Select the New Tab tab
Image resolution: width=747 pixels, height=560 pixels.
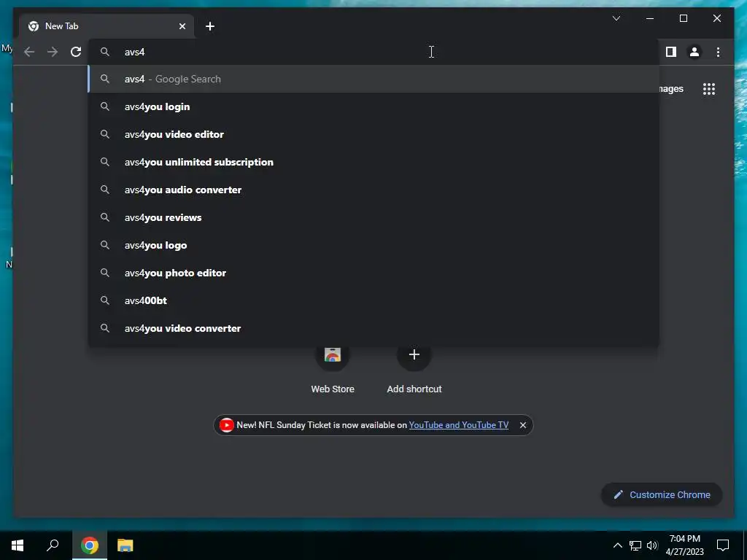(x=107, y=26)
